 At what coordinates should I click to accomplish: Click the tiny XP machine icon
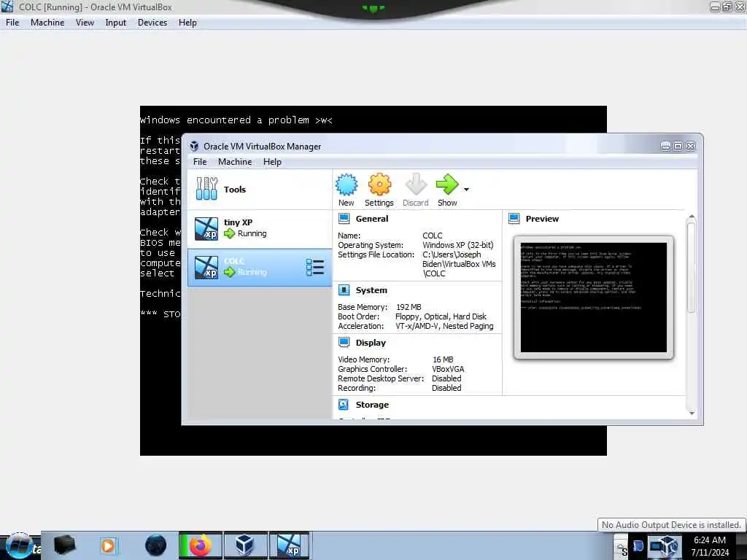206,228
